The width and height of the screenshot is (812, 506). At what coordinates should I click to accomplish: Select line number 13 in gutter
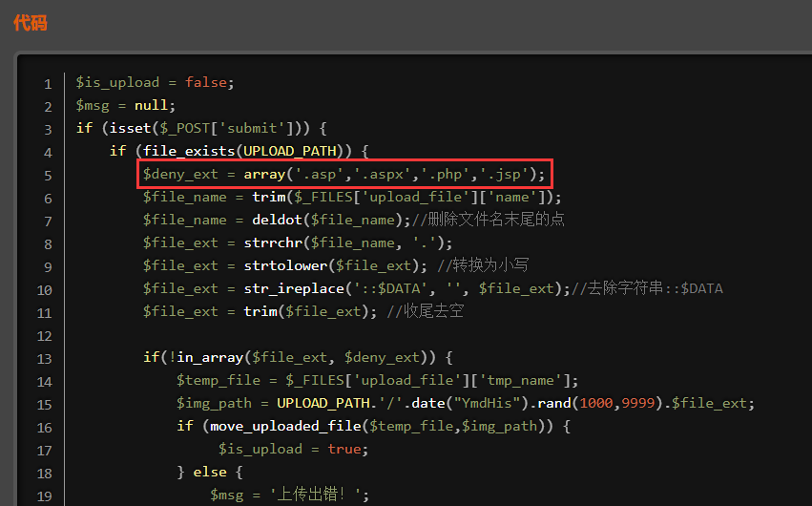coord(44,359)
